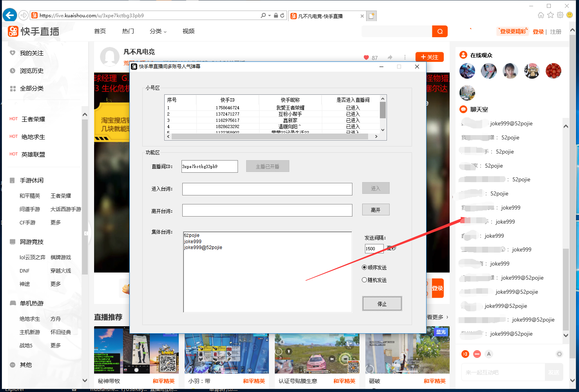
Task: Click the chat message input box
Action: pos(503,372)
